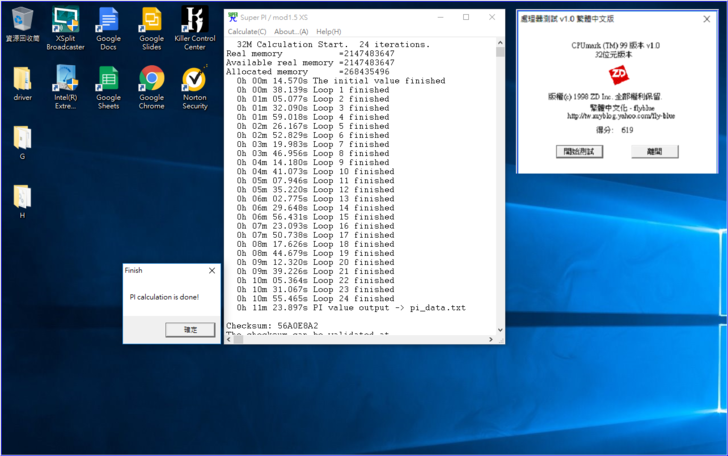Viewport: 728px width, 456px height.
Task: Select the Google Slides desktop shortcut
Action: [151, 20]
